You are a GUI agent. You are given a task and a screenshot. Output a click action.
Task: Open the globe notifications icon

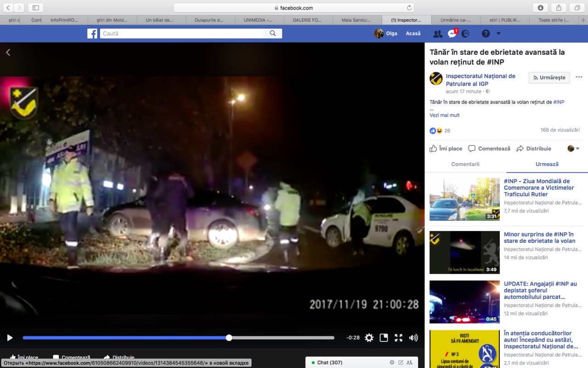coord(465,34)
